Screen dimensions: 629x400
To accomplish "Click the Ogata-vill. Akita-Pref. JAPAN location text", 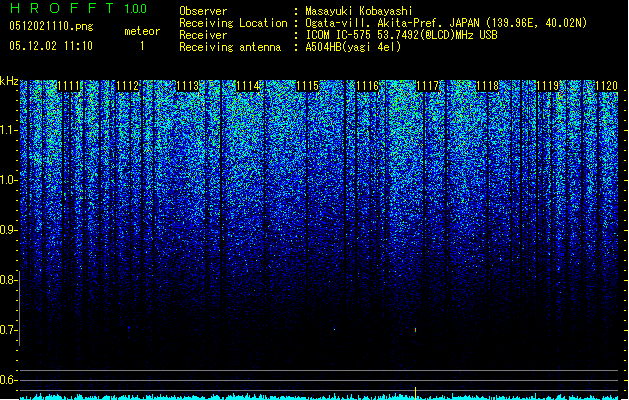I will pyautogui.click(x=446, y=23).
